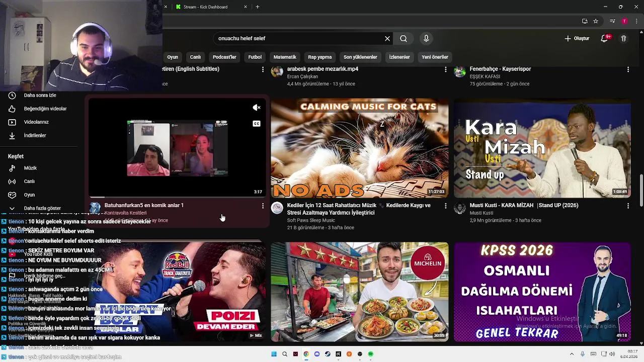Unmute the Batuhanfurkan5 video preview
Screen dimensions: 644x362
[257, 107]
